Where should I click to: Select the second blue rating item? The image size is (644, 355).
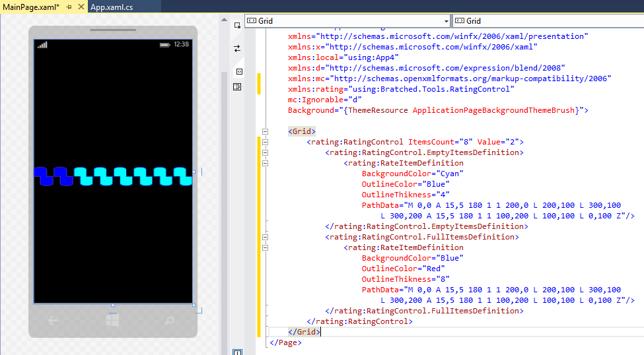(63, 176)
